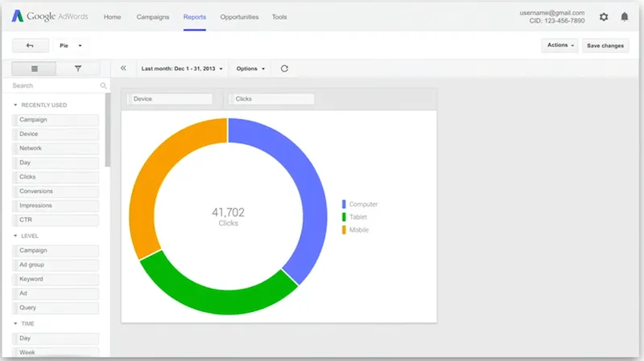Click the Google AdWords logo
This screenshot has height=361, width=644.
tap(52, 16)
